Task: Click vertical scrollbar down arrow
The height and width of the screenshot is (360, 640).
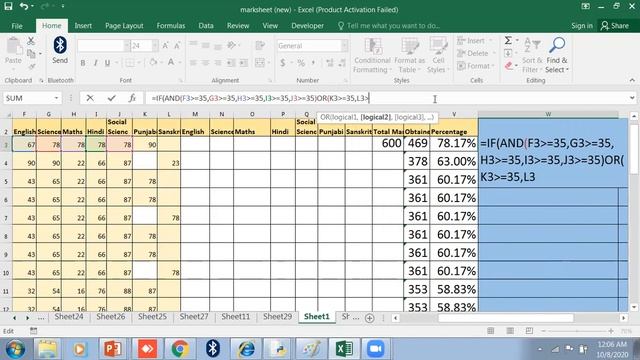Action: click(x=633, y=308)
